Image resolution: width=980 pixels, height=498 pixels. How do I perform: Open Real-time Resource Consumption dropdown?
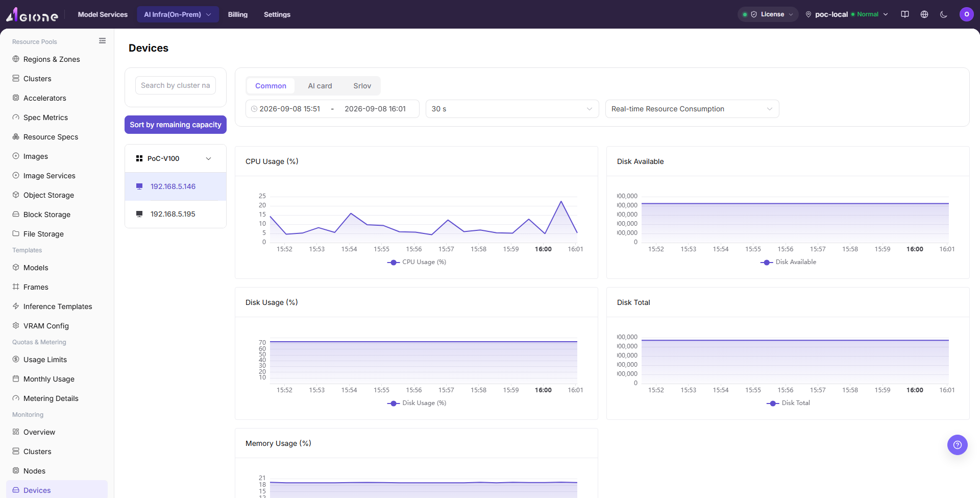[x=692, y=109]
